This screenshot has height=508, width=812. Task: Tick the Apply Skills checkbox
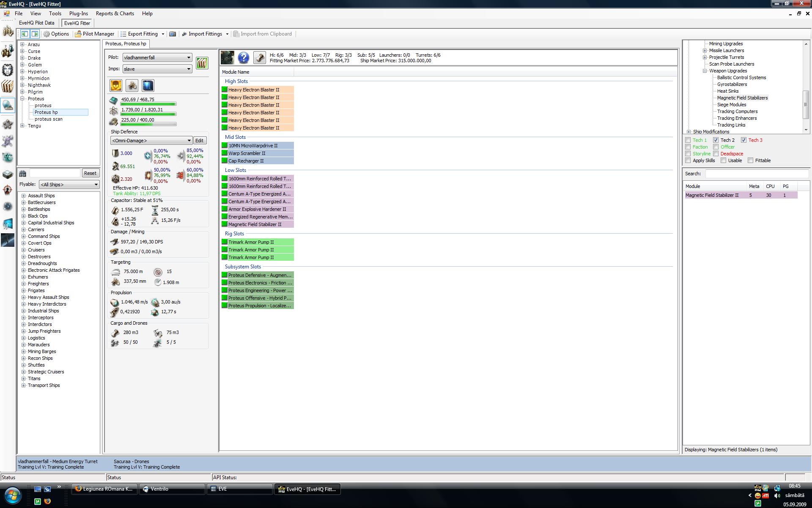pyautogui.click(x=688, y=160)
